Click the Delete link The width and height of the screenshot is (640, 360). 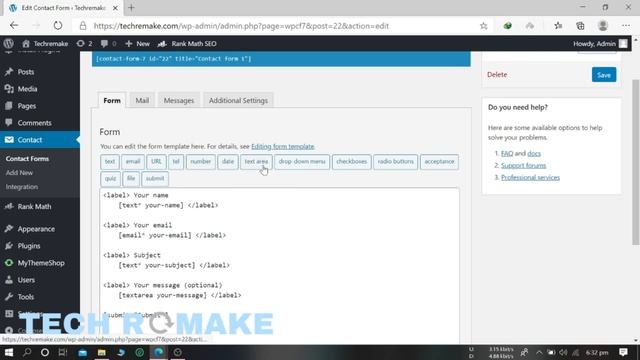click(497, 75)
